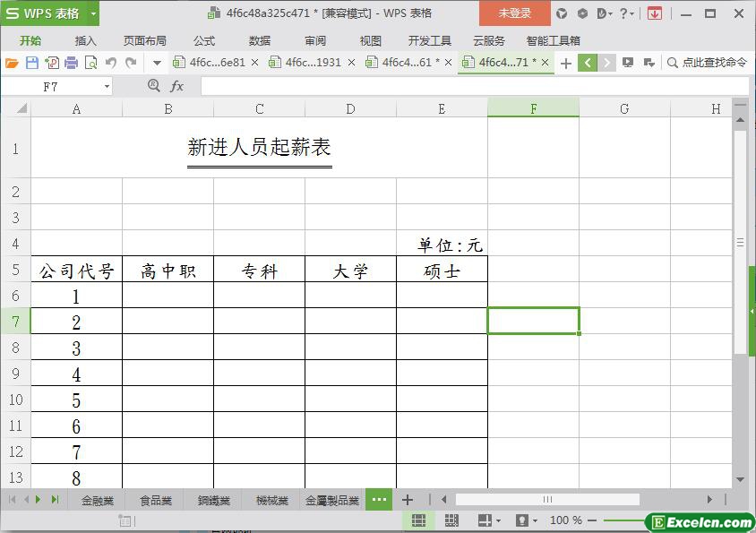The image size is (756, 533).
Task: Click inside the formula bar input
Action: tap(475, 87)
